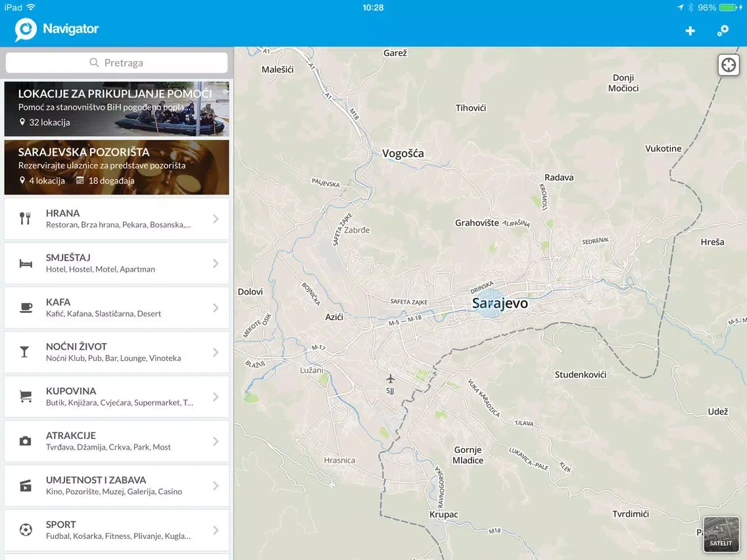Center map on my location crosshair
Viewport: 747px width, 560px height.
point(729,65)
